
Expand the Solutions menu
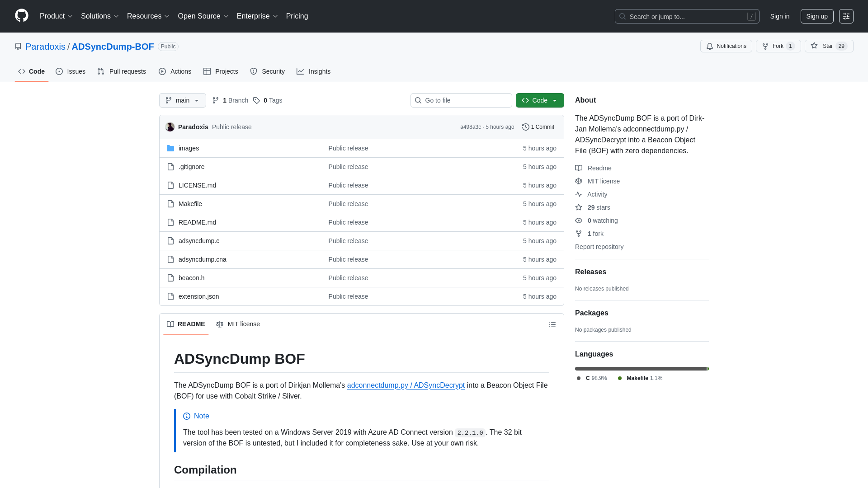pyautogui.click(x=100, y=16)
